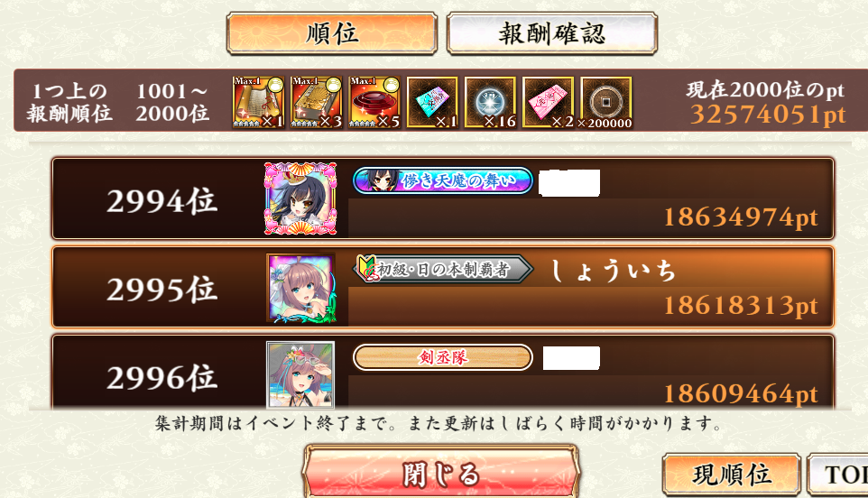Click the crystal orb reward icon ×16
The height and width of the screenshot is (498, 868).
(x=491, y=102)
